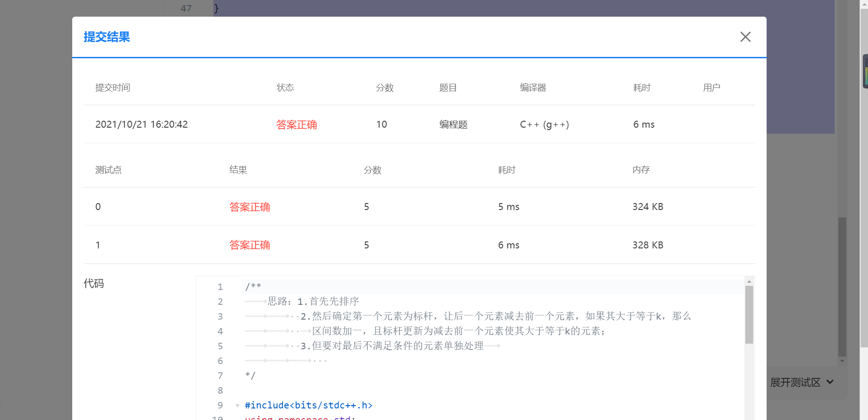Click the 6 ms time in the 328 KB row
This screenshot has width=868, height=420.
pyautogui.click(x=509, y=245)
